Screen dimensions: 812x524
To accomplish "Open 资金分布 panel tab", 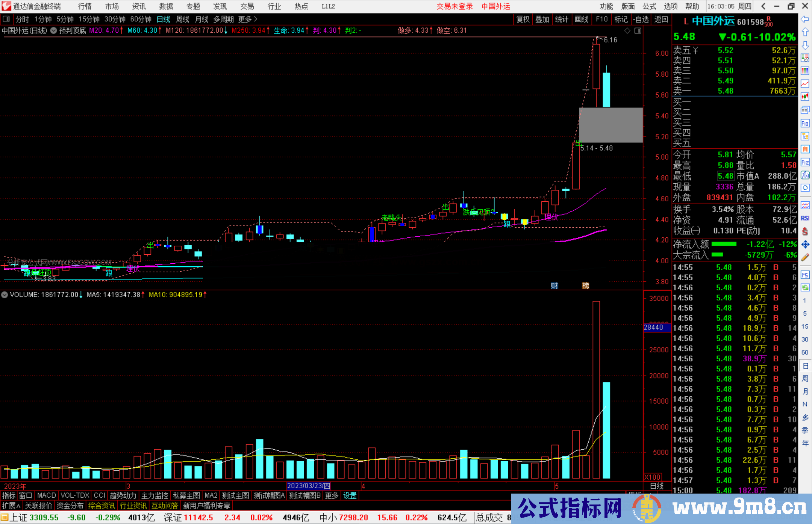I will pyautogui.click(x=70, y=506).
